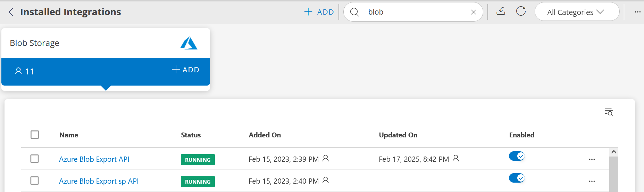The image size is (644, 192).
Task: Click the top toolbar ADD button
Action: (319, 12)
